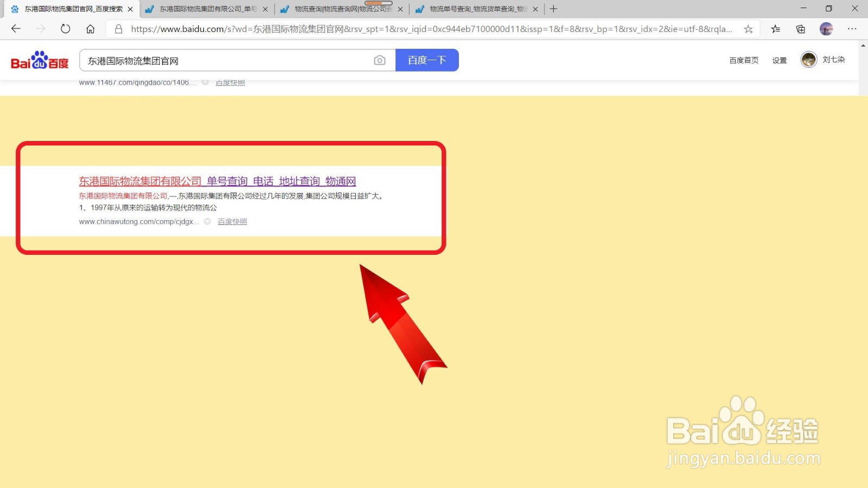Switch to 东港国际物流集团有限公司_单号 tab
Image resolution: width=868 pixels, height=488 pixels.
coord(208,9)
